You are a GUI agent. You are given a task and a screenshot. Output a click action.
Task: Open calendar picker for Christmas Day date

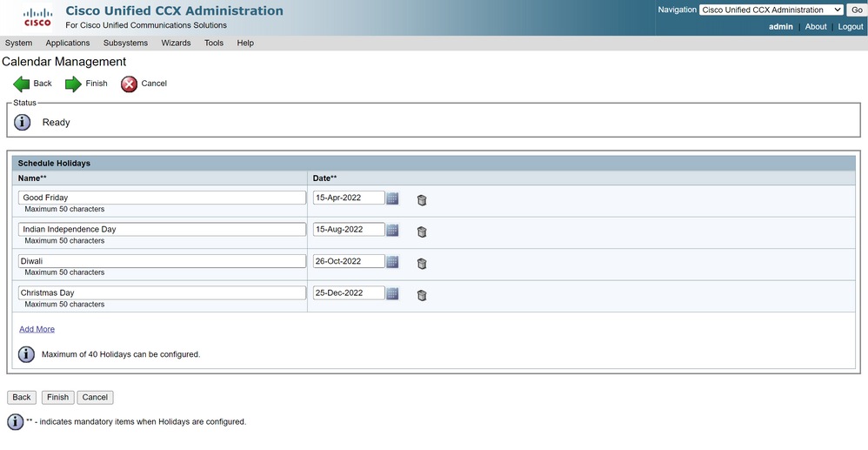pyautogui.click(x=392, y=293)
